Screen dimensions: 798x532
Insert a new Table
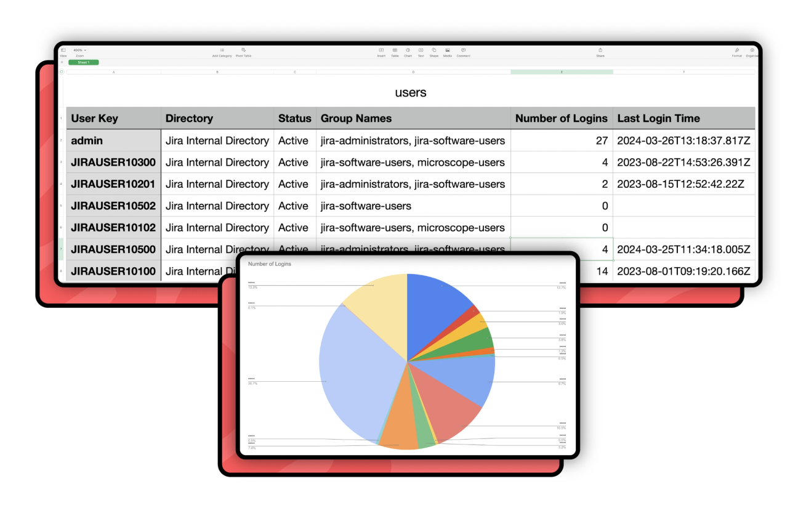click(395, 50)
